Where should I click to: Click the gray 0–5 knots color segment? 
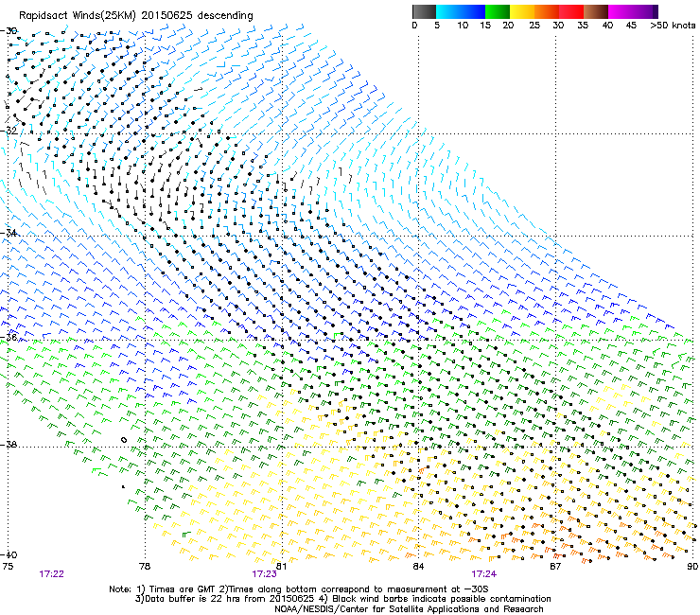424,11
